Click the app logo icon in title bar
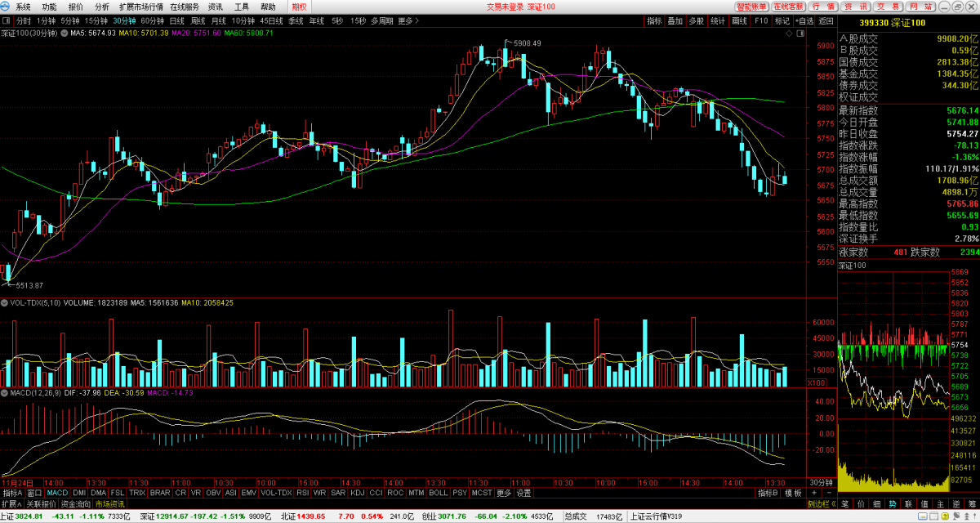980x523 pixels. (x=7, y=7)
